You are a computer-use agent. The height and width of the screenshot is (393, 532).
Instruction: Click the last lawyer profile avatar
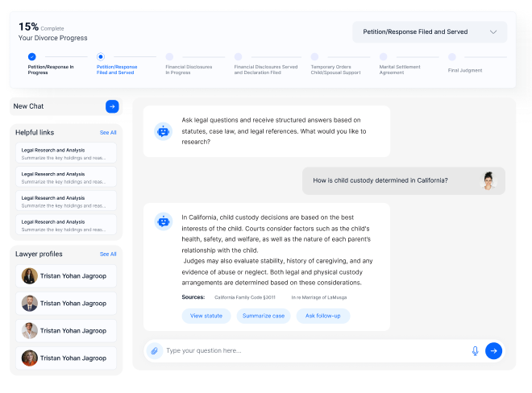pos(30,358)
